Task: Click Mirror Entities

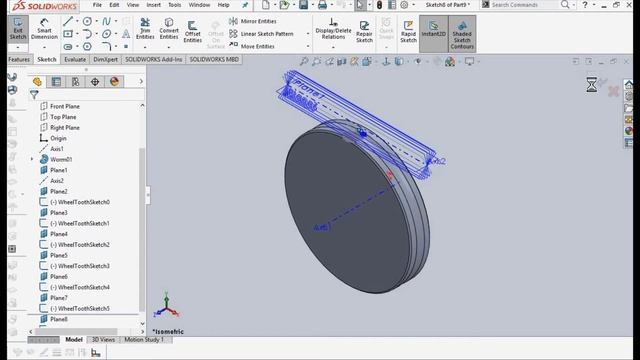Action: tap(253, 21)
